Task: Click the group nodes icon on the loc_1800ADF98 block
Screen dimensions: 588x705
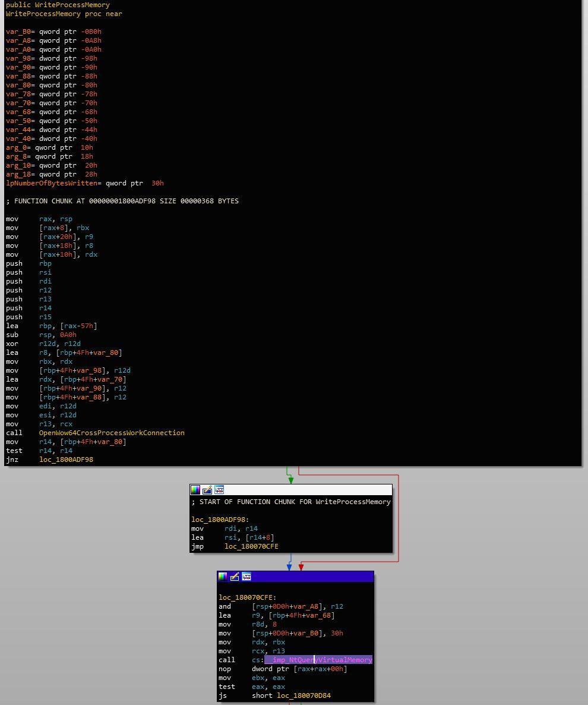Action: point(219,490)
